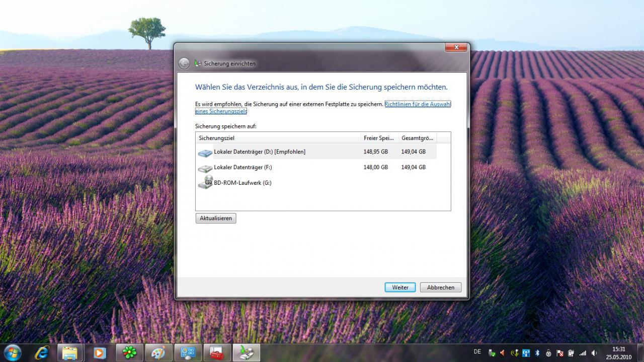This screenshot has height=362, width=644.
Task: Select Lokaler Datenträger (D:) [Empfohlen]
Action: pos(316,152)
